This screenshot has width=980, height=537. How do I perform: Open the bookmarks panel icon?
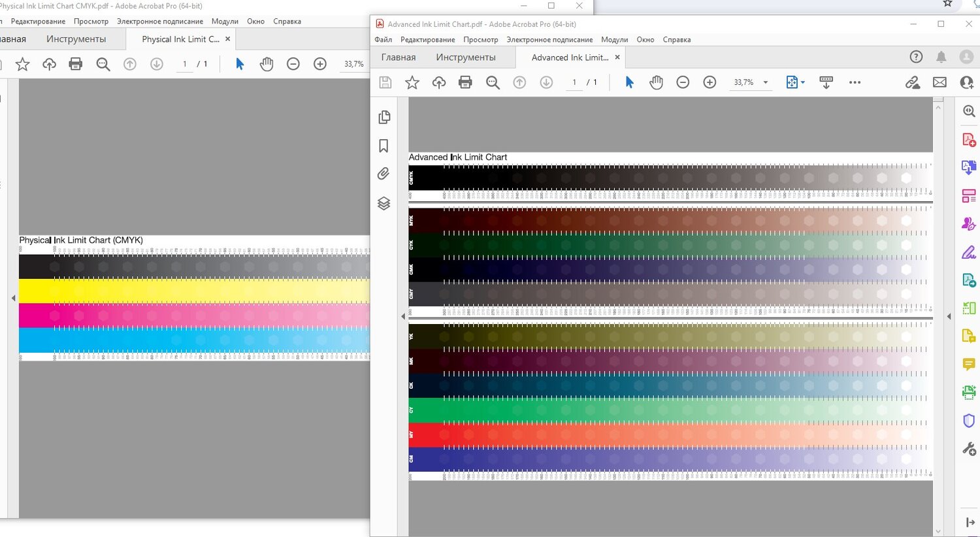pos(384,146)
